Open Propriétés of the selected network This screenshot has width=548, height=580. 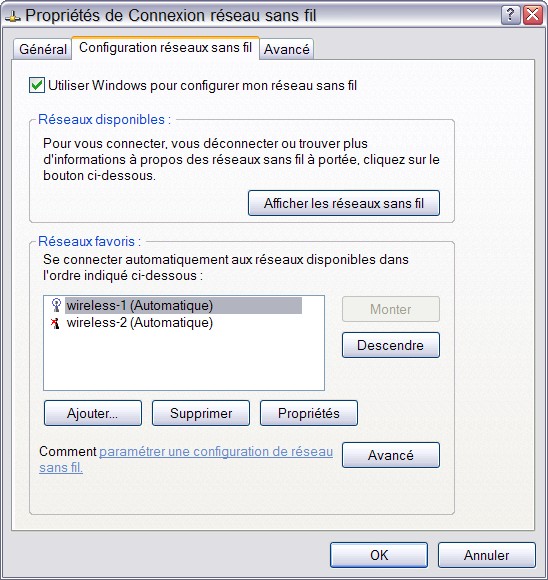click(309, 413)
